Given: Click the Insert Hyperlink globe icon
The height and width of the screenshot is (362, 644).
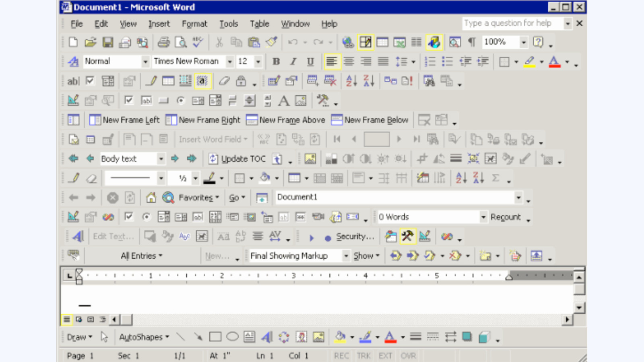Looking at the screenshot, I should click(x=348, y=42).
